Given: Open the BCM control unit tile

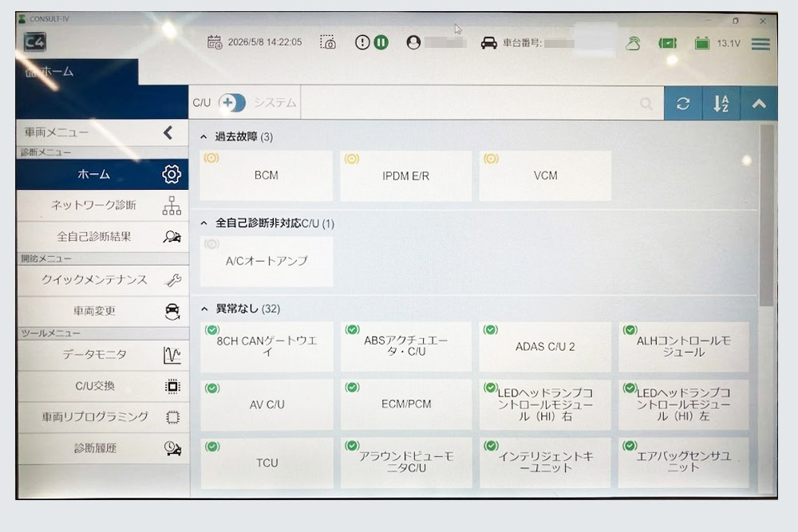Looking at the screenshot, I should coord(267,175).
